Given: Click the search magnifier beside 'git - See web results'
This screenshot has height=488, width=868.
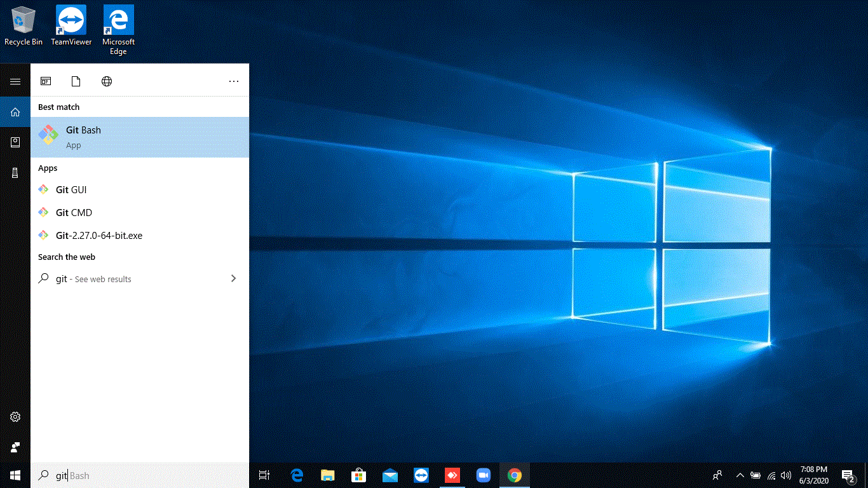Looking at the screenshot, I should coord(43,278).
